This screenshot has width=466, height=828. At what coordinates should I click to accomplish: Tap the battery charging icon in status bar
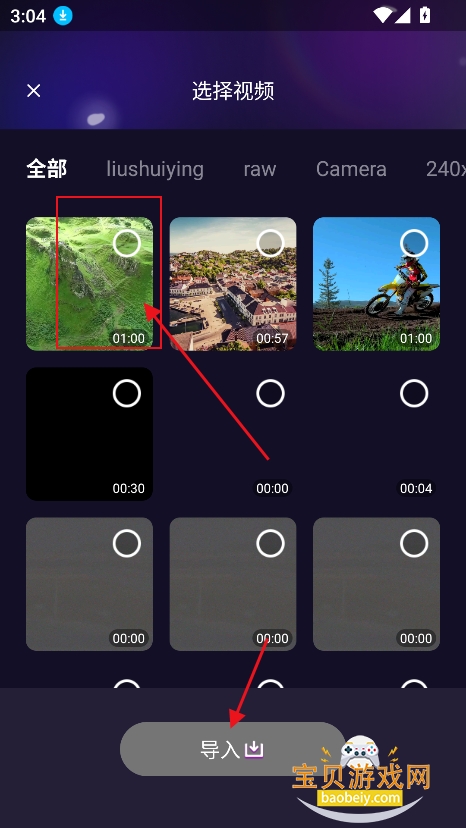[x=424, y=16]
